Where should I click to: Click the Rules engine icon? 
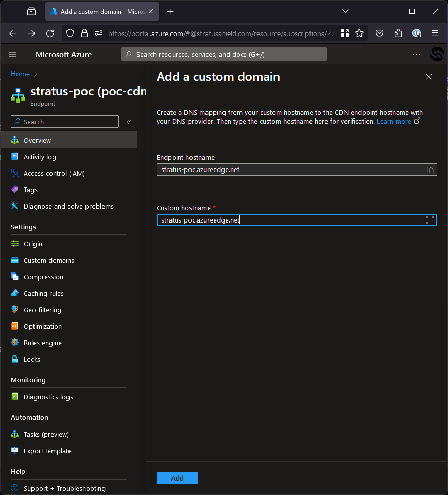[14, 343]
